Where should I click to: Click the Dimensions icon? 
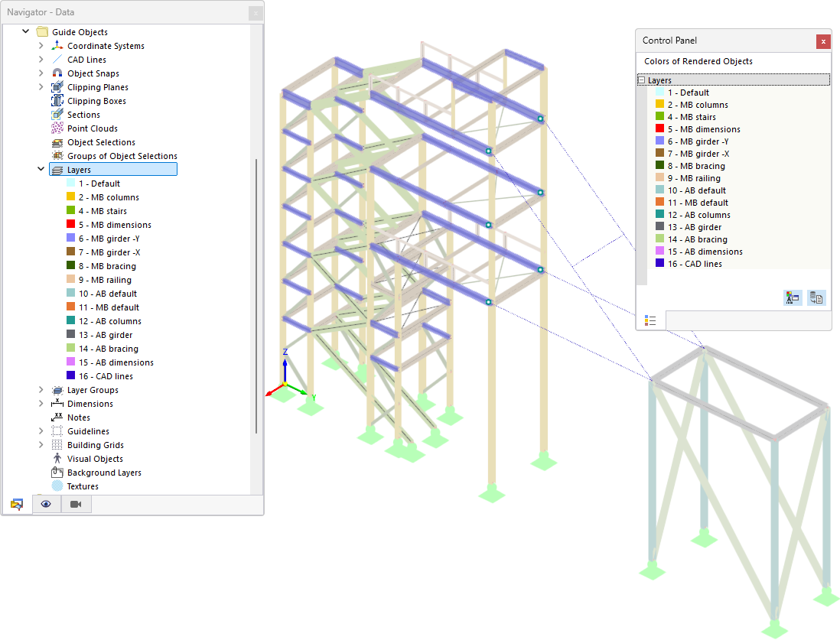(57, 404)
